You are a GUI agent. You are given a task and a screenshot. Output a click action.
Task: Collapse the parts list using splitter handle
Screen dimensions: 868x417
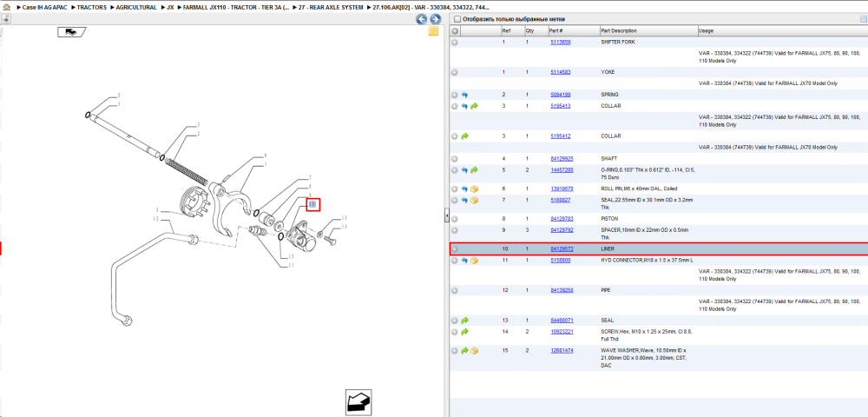click(446, 216)
